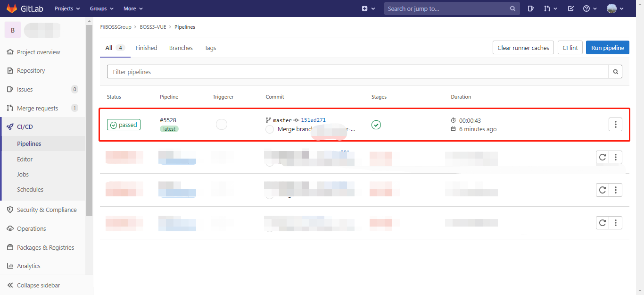Open merge requests icon in top bar
644x295 pixels.
(547, 8)
